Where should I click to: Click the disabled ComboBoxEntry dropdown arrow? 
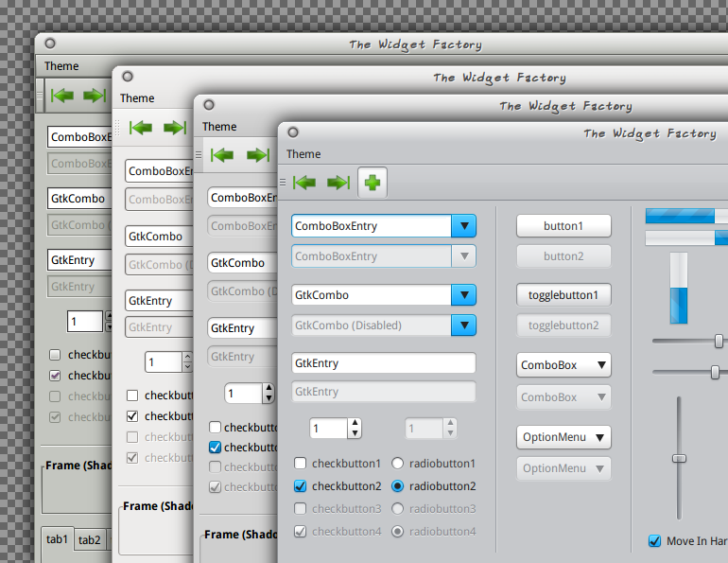click(464, 255)
